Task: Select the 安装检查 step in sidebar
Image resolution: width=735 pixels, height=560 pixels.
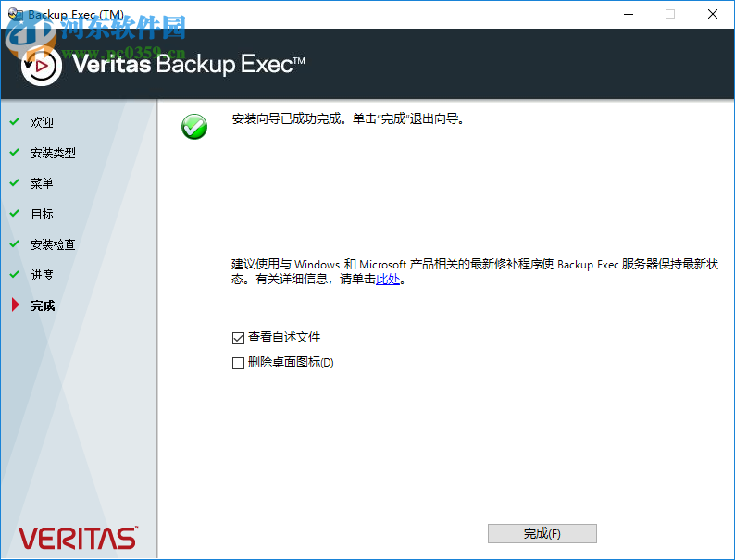Action: (x=53, y=244)
